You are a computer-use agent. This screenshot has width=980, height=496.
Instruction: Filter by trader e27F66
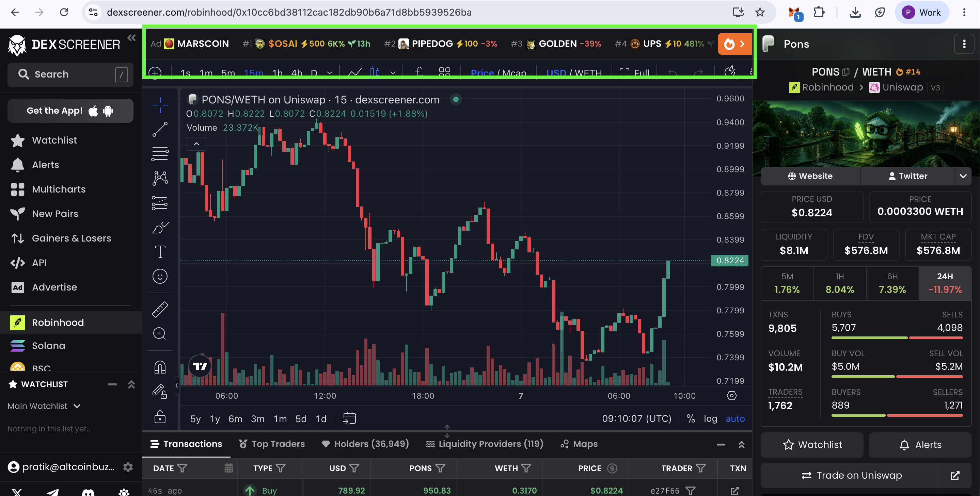pos(691,491)
